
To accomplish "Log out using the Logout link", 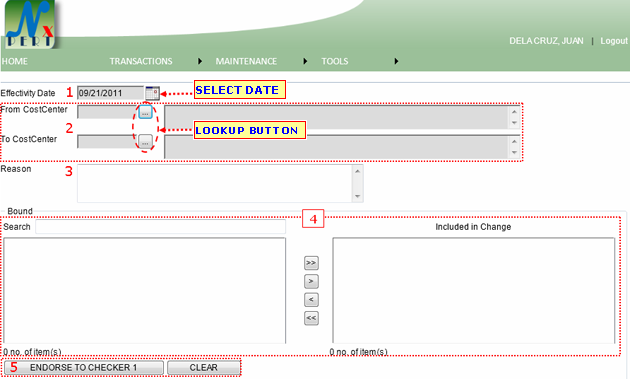I will (614, 41).
